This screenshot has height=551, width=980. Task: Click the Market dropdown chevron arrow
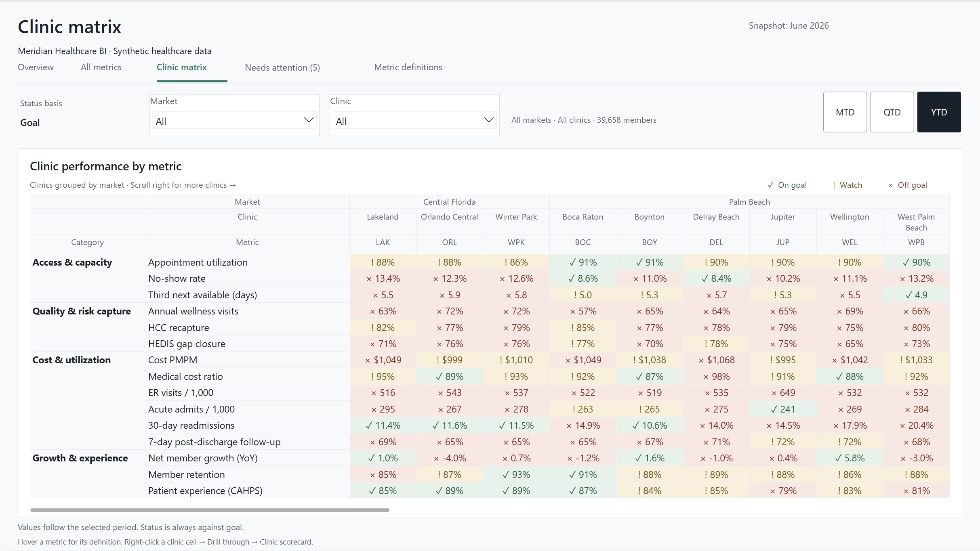point(309,120)
